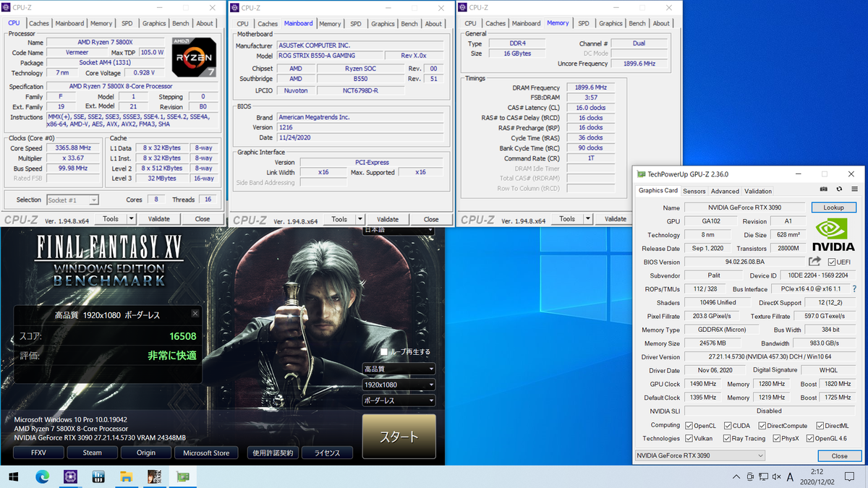Click the NVIDIA logo in GPU-Z
This screenshot has height=488, width=868.
(x=833, y=234)
